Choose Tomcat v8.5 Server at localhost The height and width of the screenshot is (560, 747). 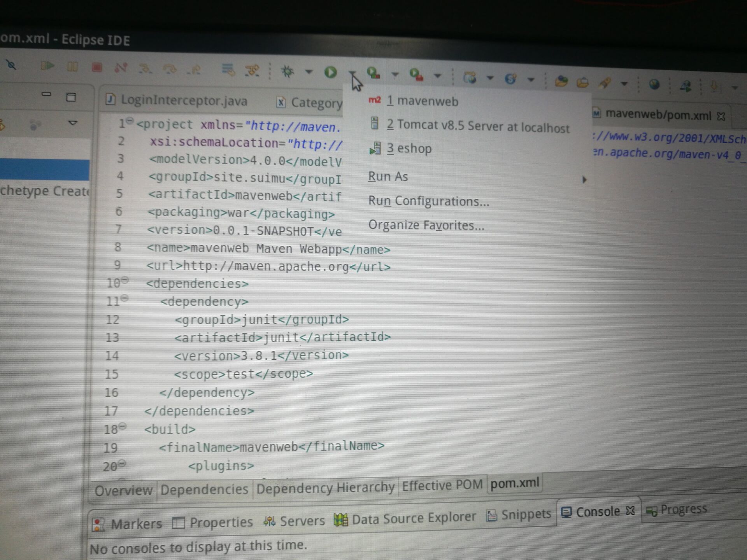478,126
